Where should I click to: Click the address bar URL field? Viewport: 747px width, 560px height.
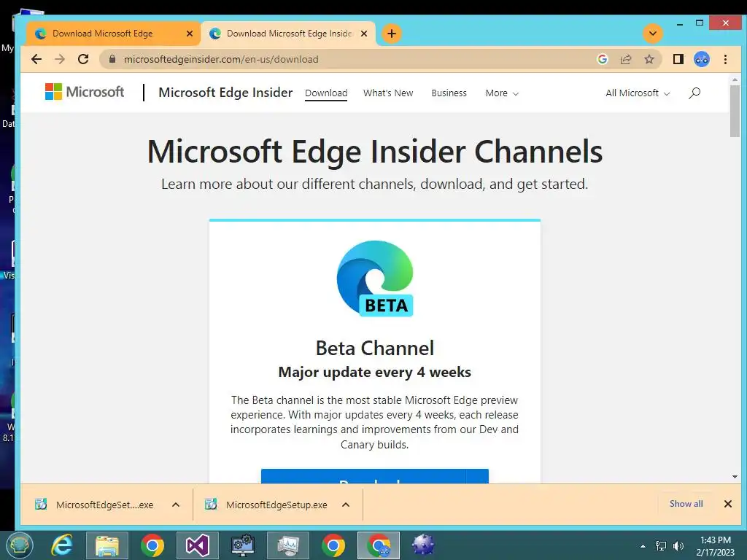[x=352, y=59]
